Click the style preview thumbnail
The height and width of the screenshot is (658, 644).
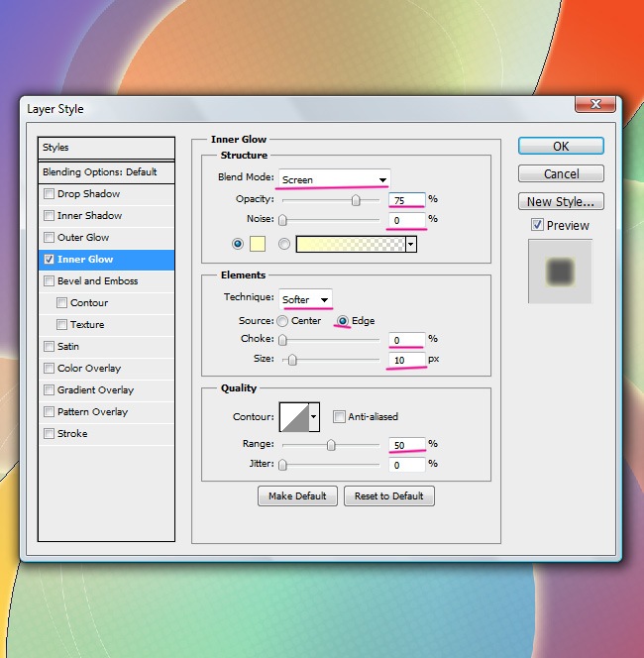click(x=560, y=272)
